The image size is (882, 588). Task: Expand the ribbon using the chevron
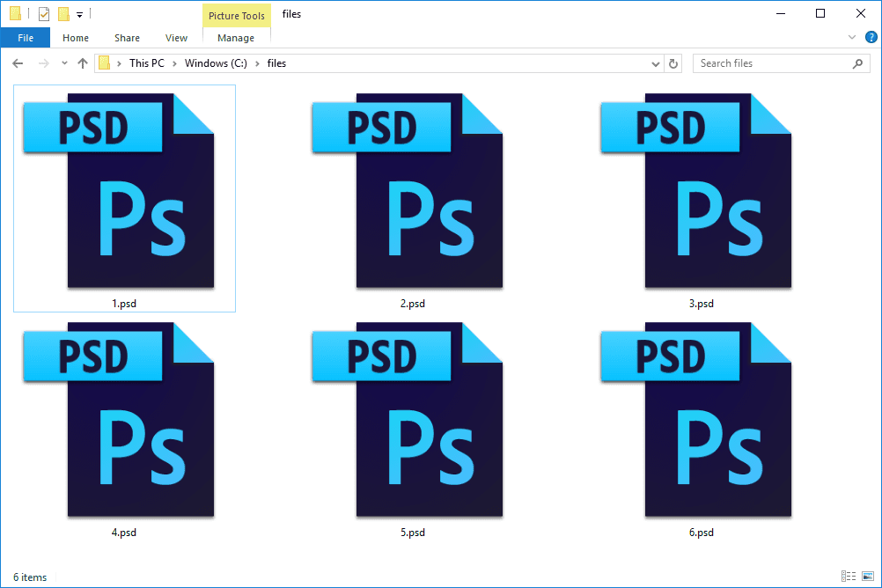click(851, 37)
